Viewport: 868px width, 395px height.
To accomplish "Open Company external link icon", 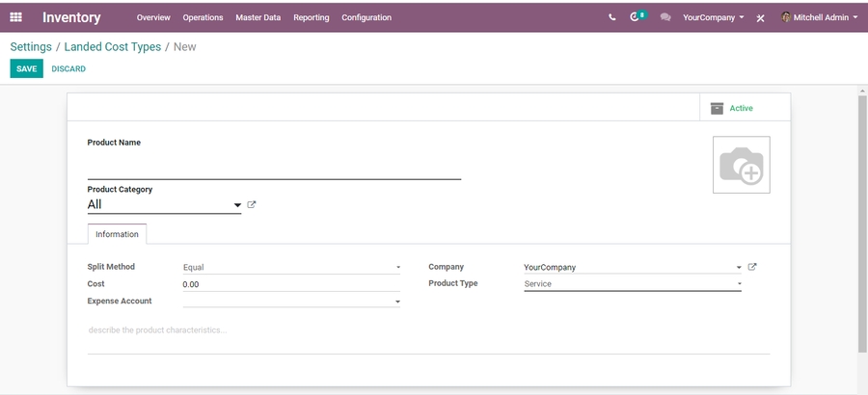I will tap(752, 267).
